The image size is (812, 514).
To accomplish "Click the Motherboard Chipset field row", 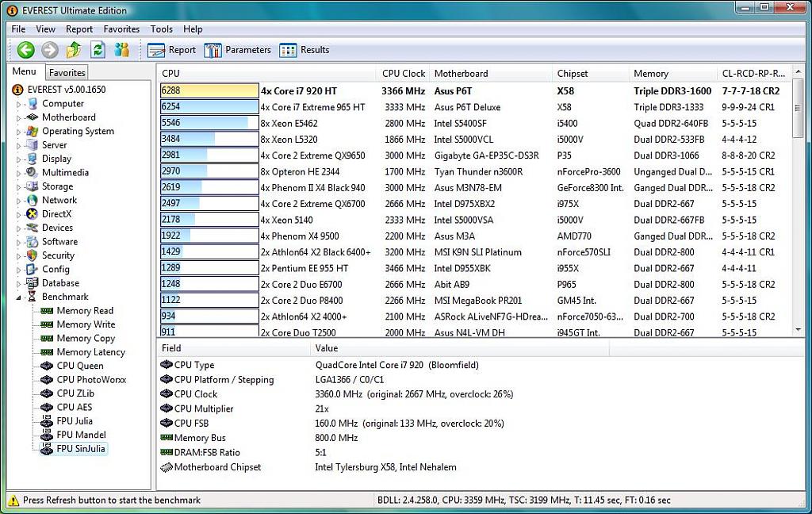I will pyautogui.click(x=481, y=467).
